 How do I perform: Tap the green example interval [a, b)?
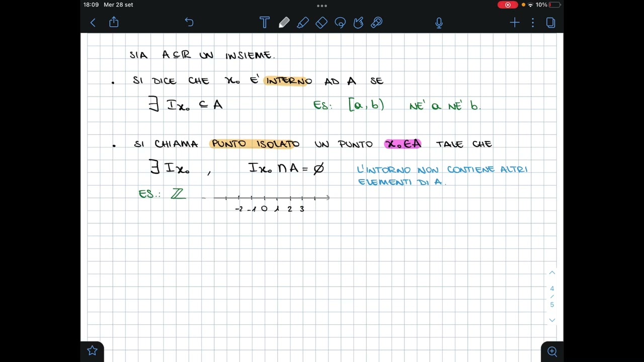(366, 105)
